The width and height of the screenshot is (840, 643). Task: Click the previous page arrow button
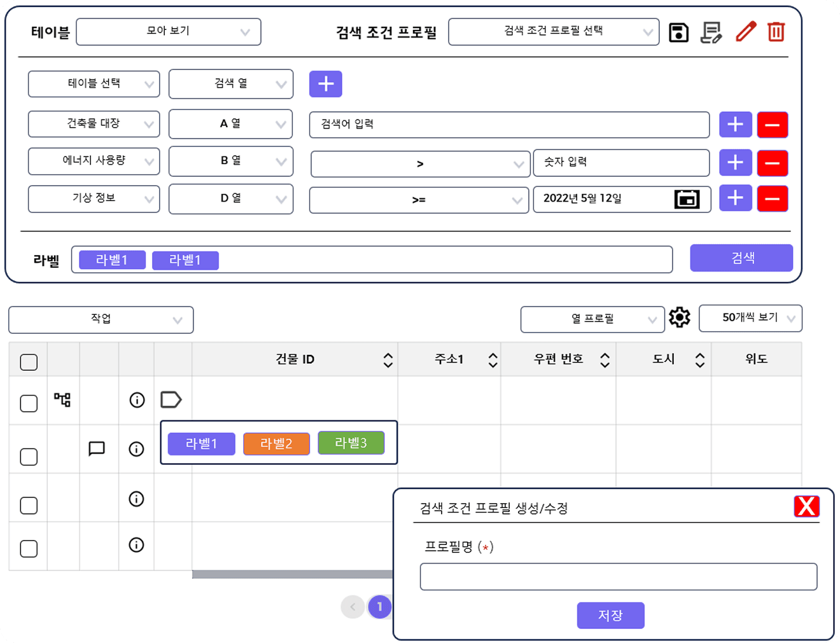pyautogui.click(x=353, y=607)
